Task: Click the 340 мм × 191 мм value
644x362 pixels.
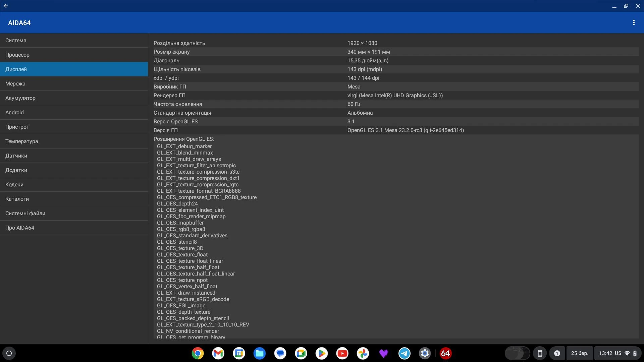Action: point(369,52)
